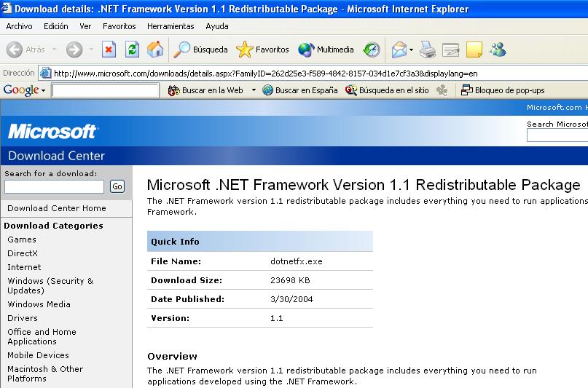This screenshot has height=388, width=588.
Task: Print the page using the printer icon
Action: [x=428, y=50]
